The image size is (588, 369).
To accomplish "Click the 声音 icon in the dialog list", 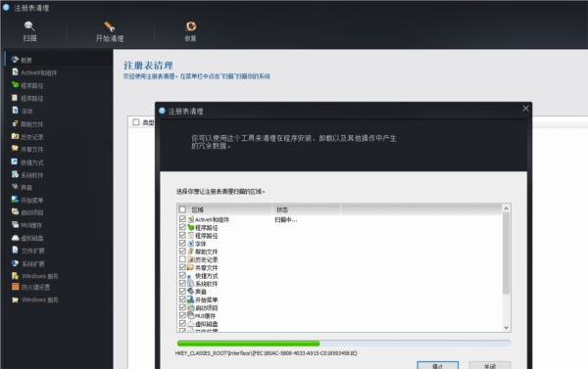I will [191, 292].
